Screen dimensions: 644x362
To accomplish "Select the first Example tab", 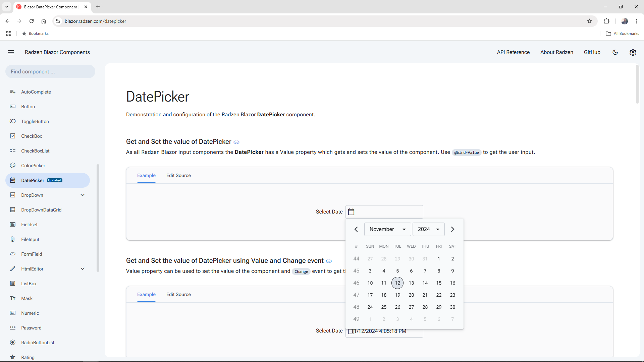I will click(x=146, y=175).
